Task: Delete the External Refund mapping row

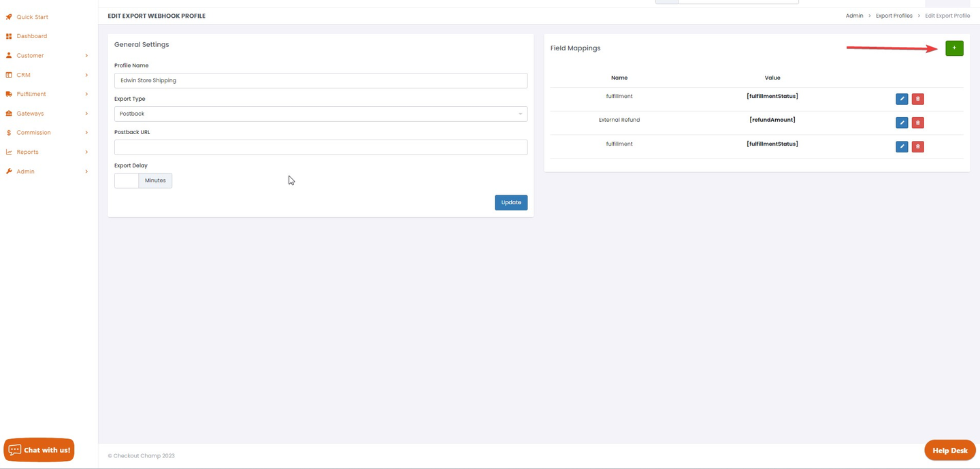Action: click(x=917, y=123)
